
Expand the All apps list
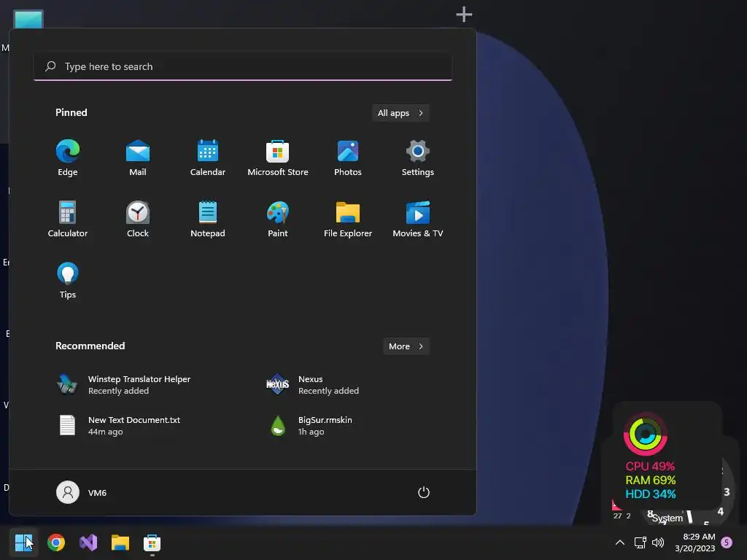[x=400, y=113]
